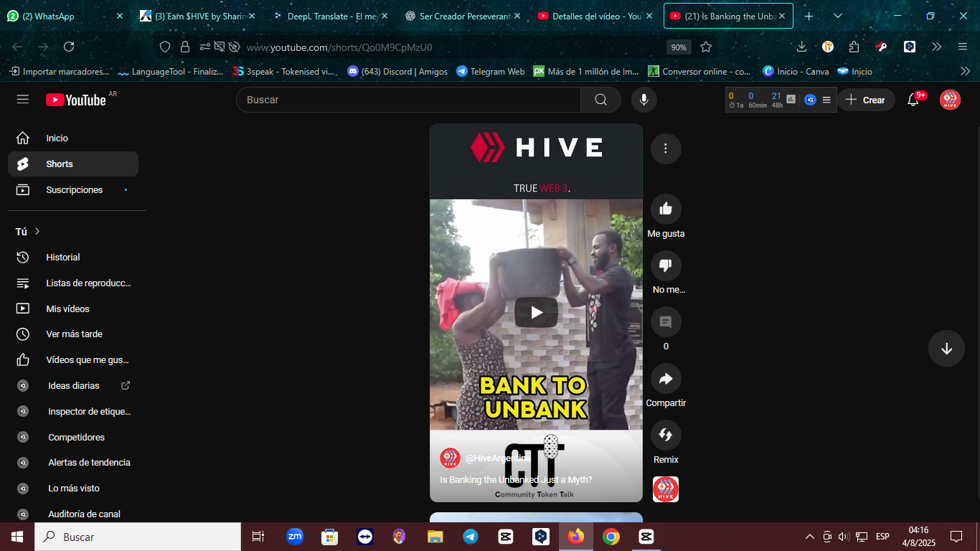The image size is (980, 551).
Task: Submit search with magnifier button
Action: (x=601, y=100)
